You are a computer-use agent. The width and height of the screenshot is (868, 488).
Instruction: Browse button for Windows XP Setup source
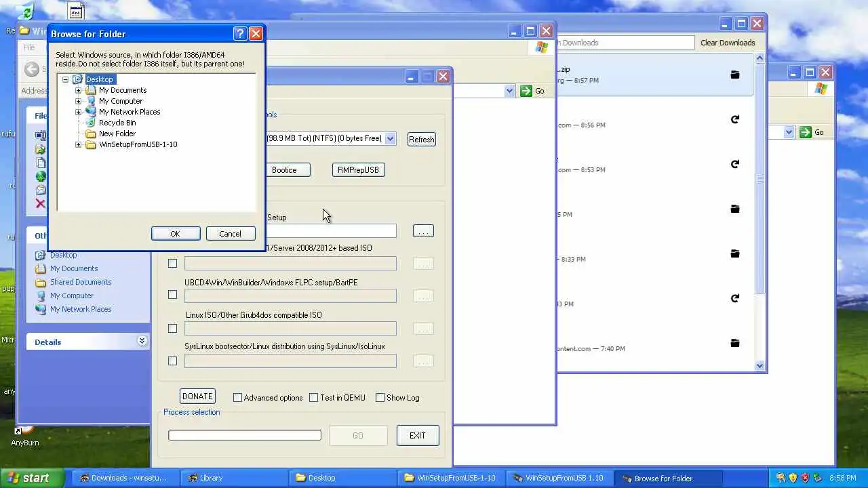pyautogui.click(x=423, y=231)
